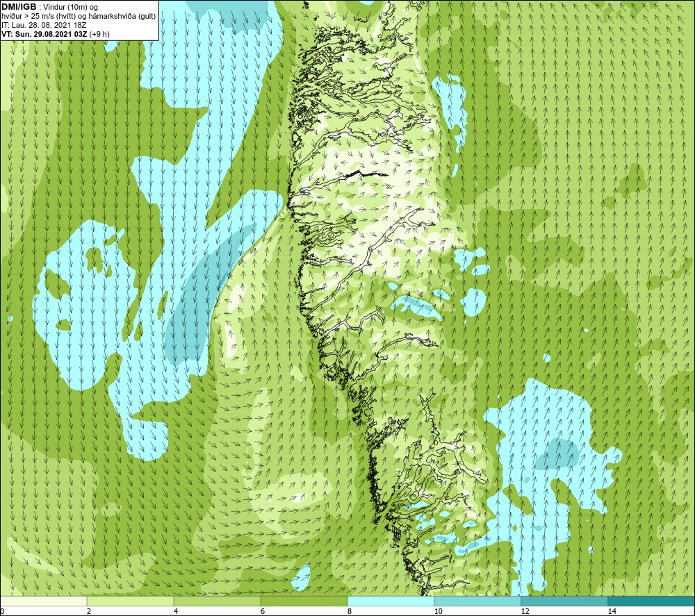Click the 'VT: Sun. 29.08.2021 03Z (+9 h)' line
Screen dimensions: 695x616
click(56, 34)
